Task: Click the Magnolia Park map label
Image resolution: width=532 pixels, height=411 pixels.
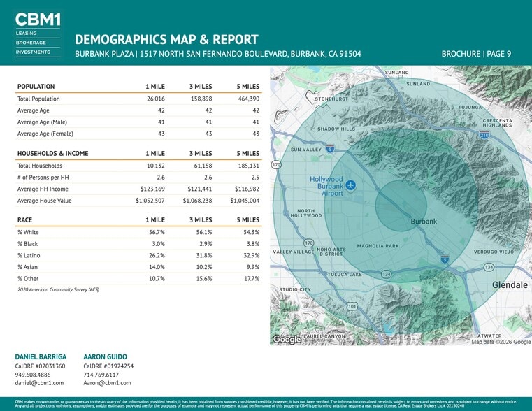Action: 378,246
